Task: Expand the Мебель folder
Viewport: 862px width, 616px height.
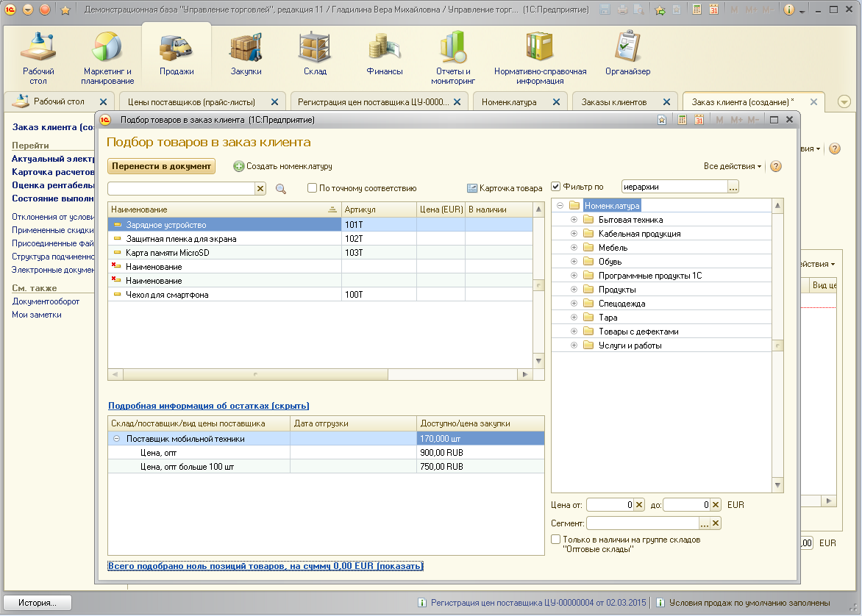Action: tap(574, 247)
